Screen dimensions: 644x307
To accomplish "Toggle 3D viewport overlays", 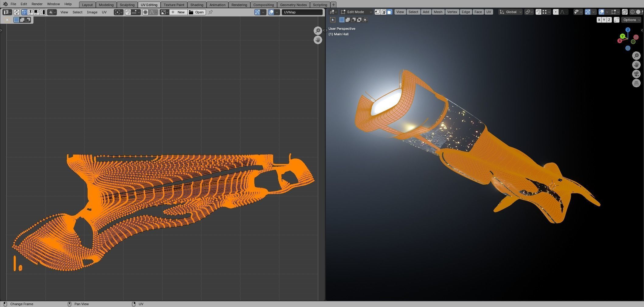I will [601, 12].
